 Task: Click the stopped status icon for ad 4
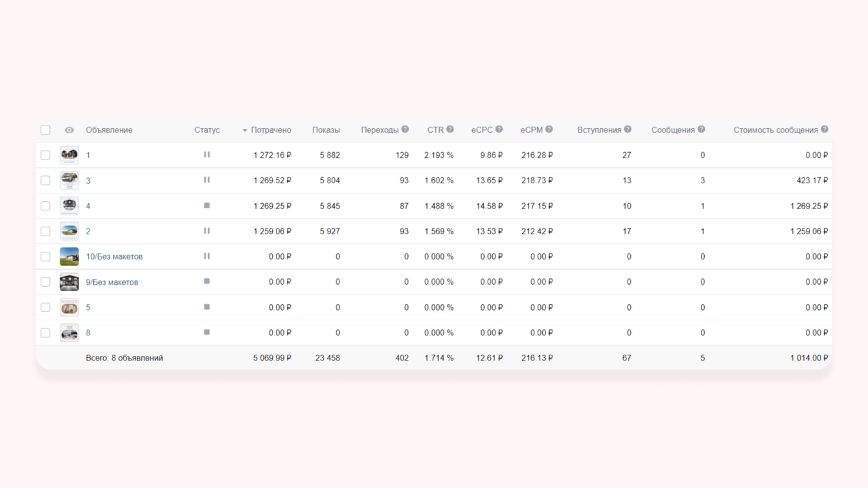(x=207, y=205)
